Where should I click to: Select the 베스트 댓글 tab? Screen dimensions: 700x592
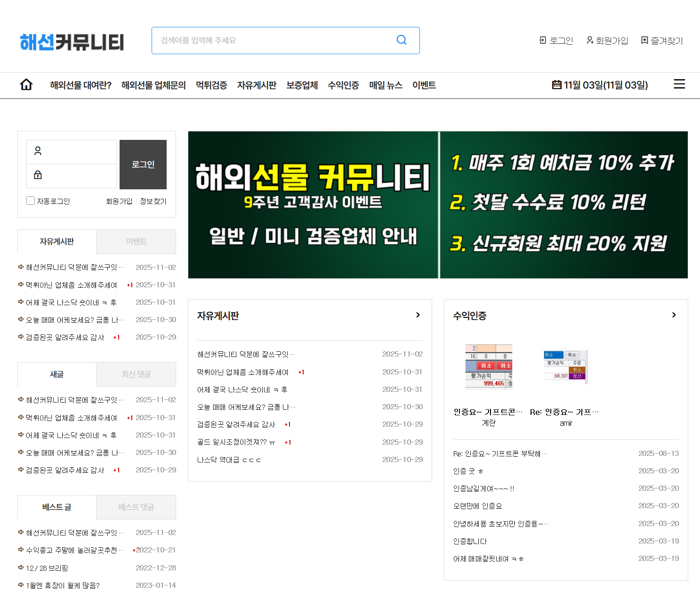(136, 507)
